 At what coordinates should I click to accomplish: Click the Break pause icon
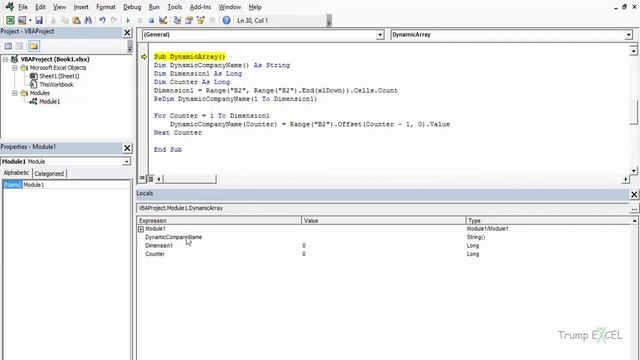(140, 20)
